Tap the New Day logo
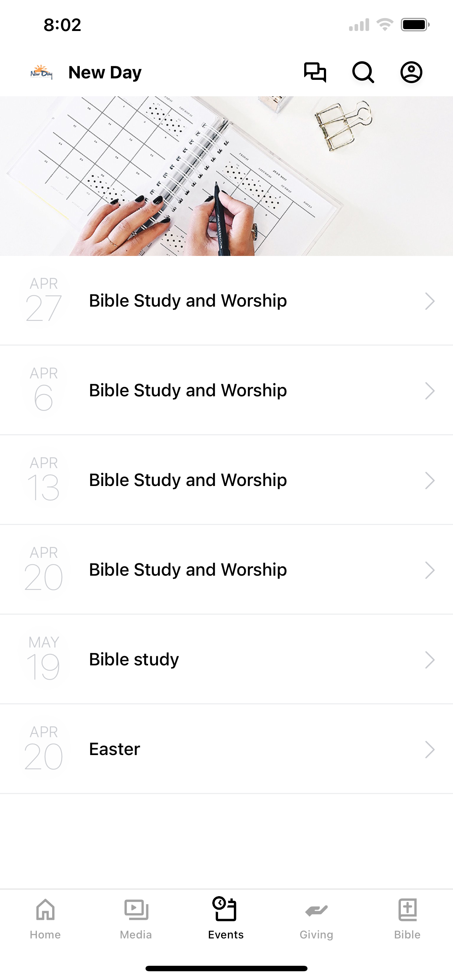The width and height of the screenshot is (453, 980). (x=42, y=72)
